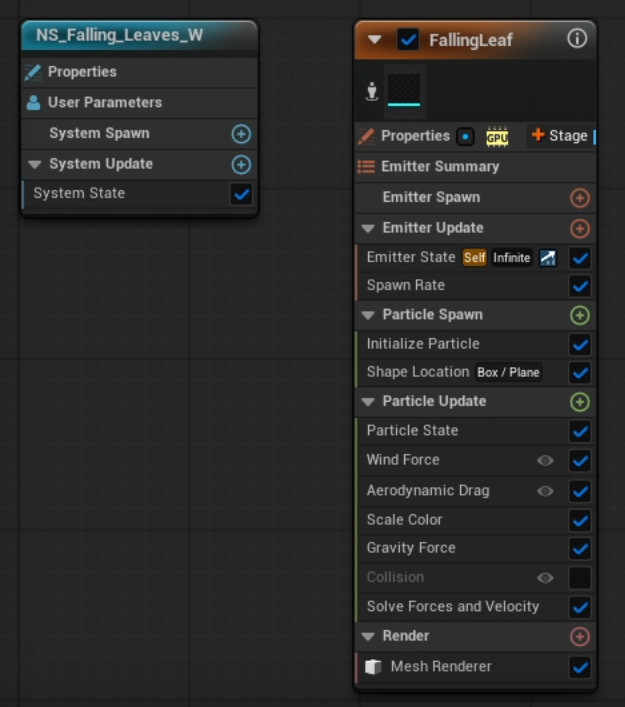Click the plus icon next to Render
The width and height of the screenshot is (625, 707).
pyautogui.click(x=579, y=637)
